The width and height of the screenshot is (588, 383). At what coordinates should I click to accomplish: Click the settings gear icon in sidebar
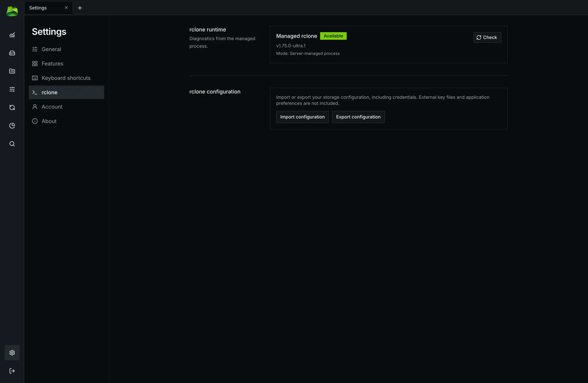click(x=12, y=353)
